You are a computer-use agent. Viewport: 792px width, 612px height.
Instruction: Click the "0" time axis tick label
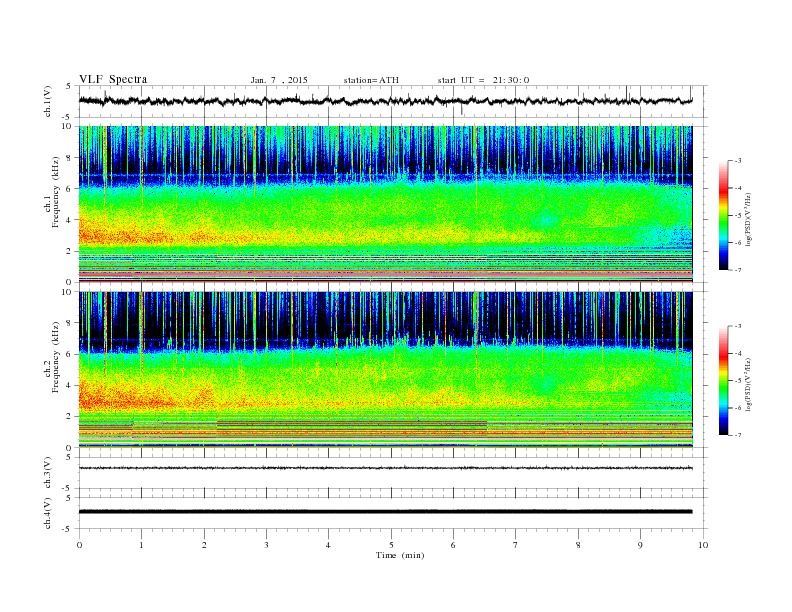(79, 545)
